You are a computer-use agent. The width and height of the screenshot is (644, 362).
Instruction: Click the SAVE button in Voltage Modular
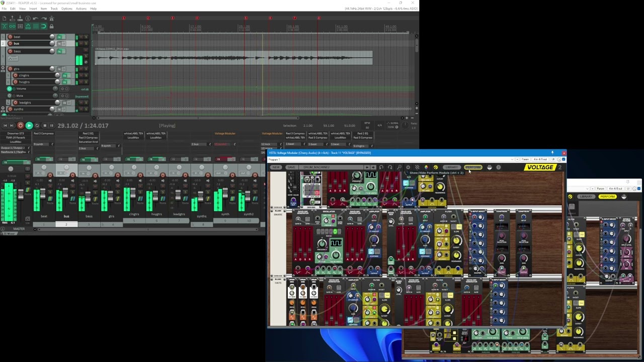tap(291, 167)
